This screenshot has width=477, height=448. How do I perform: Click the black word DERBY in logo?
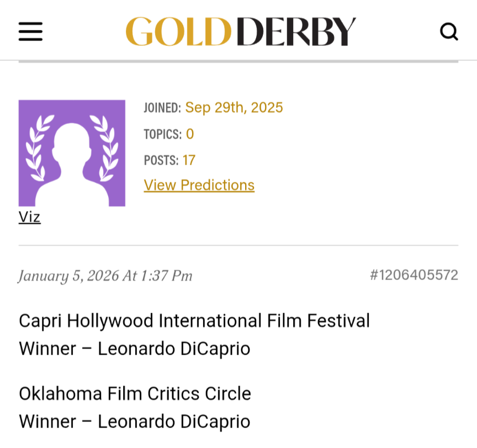tap(299, 31)
